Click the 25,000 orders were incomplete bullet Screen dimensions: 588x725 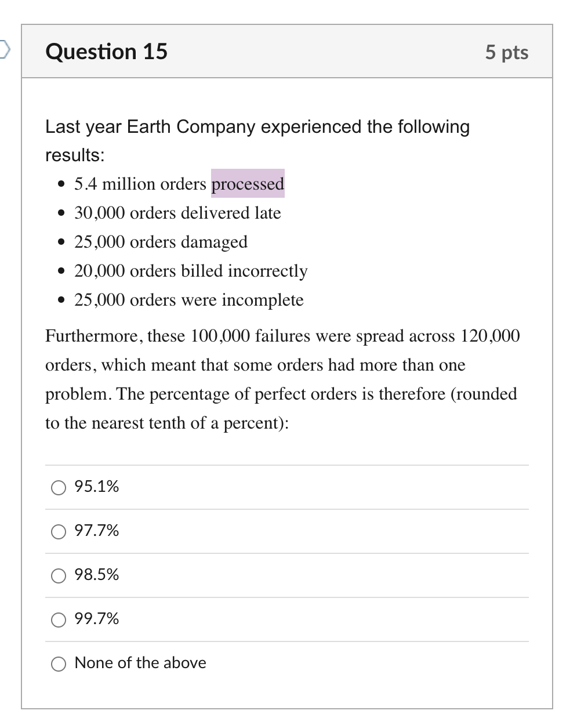point(188,300)
